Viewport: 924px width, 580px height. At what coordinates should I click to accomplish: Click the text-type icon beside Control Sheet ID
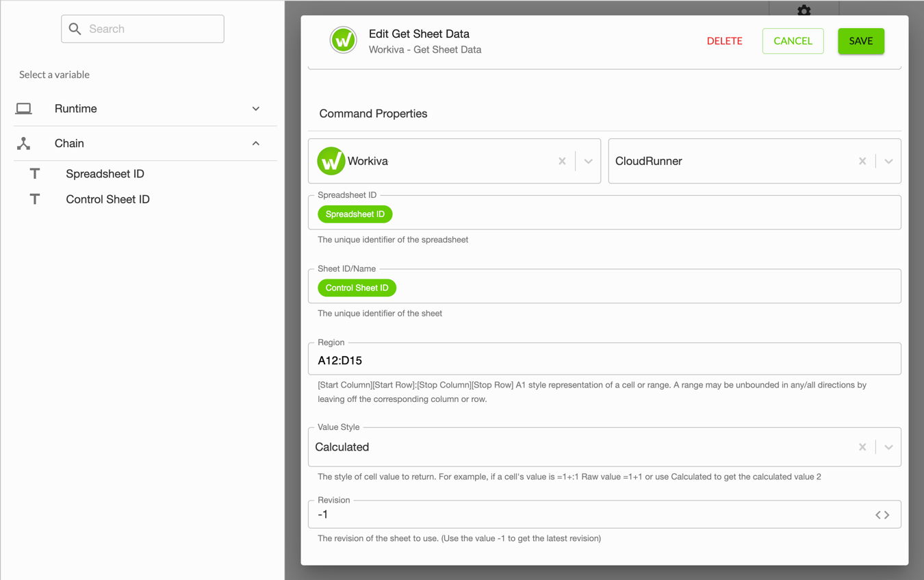pos(35,199)
